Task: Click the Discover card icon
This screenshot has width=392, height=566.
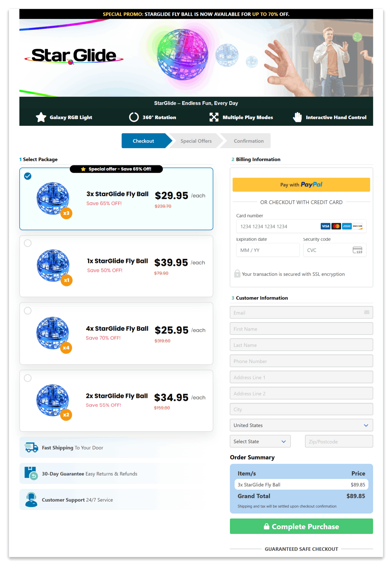Action: click(358, 226)
